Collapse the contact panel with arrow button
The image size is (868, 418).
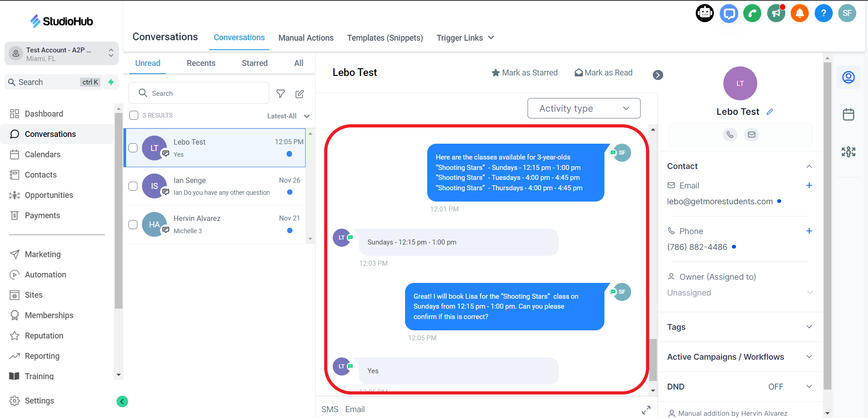tap(658, 75)
